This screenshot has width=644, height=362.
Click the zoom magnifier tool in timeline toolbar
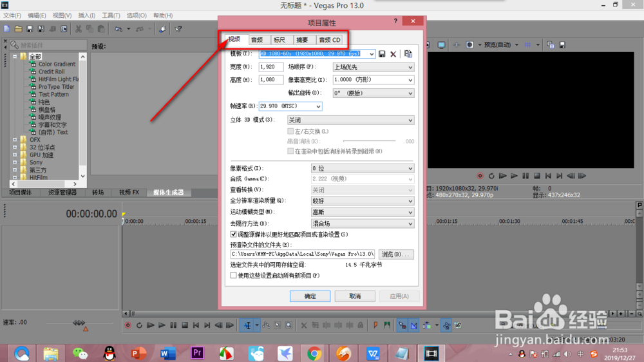(x=289, y=325)
